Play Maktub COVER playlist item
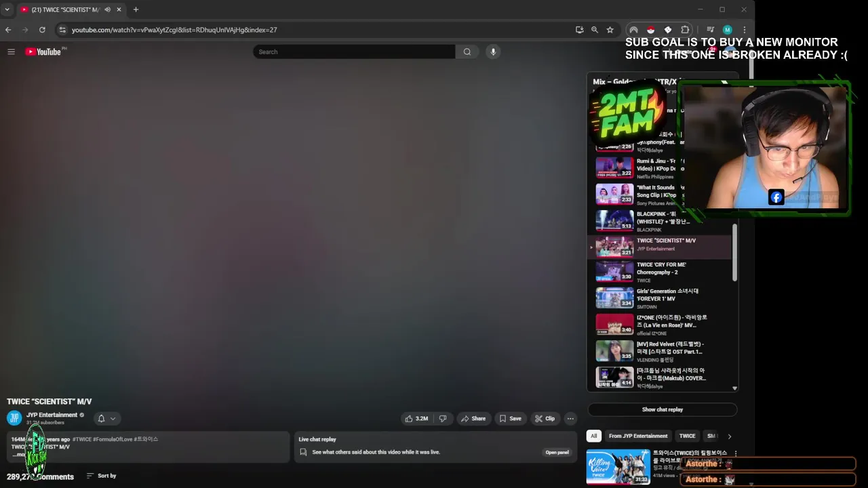The image size is (868, 488). point(660,378)
